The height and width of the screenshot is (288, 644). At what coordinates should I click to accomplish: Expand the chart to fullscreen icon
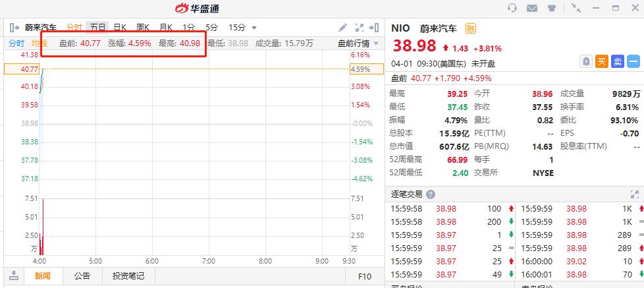pyautogui.click(x=360, y=28)
